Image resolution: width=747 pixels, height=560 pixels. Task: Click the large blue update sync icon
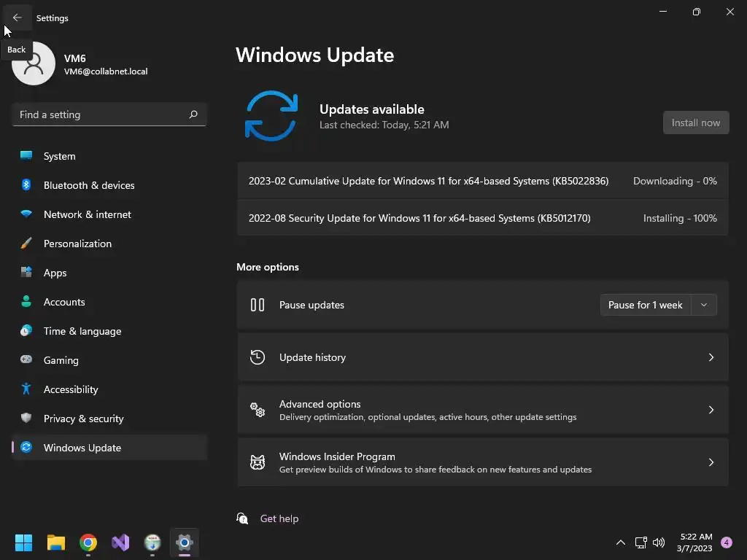point(271,116)
